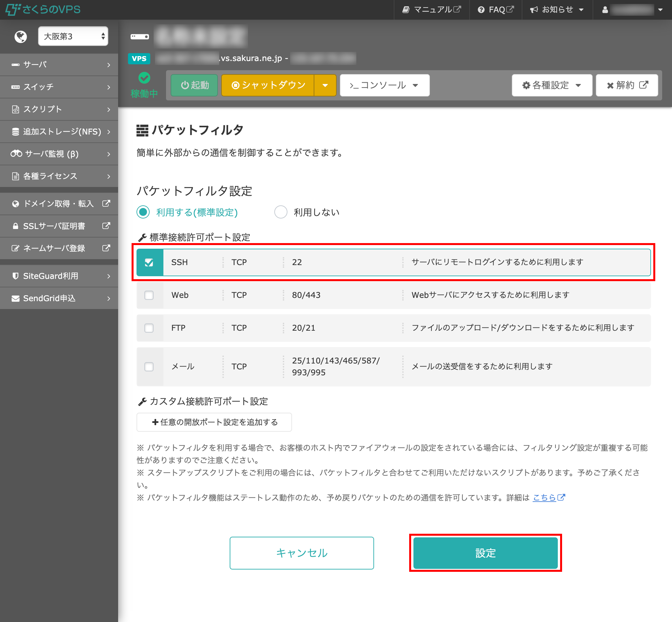Add custom port via 任意の開放ポート設定を追加する

click(214, 422)
